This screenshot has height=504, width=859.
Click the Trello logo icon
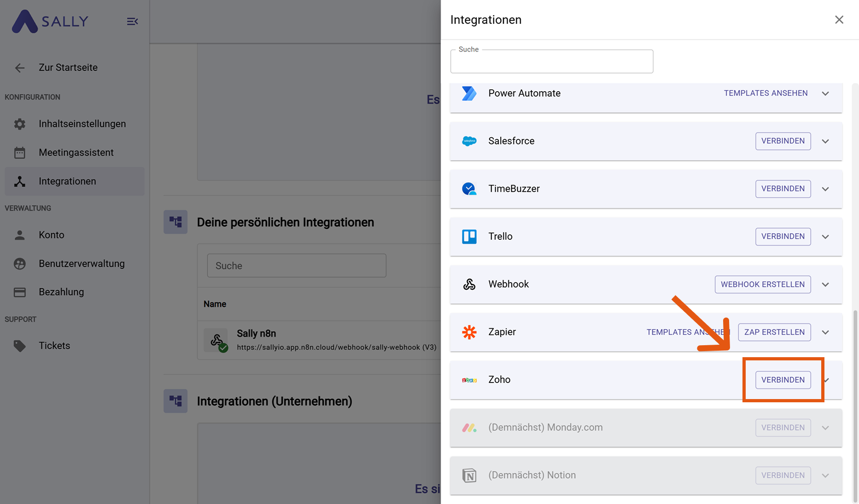coord(469,237)
